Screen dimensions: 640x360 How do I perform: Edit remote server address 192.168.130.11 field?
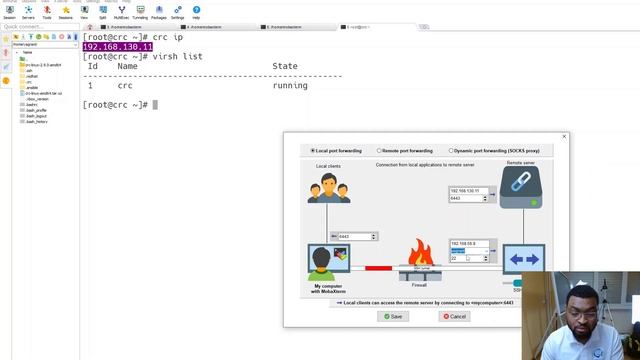tap(469, 191)
